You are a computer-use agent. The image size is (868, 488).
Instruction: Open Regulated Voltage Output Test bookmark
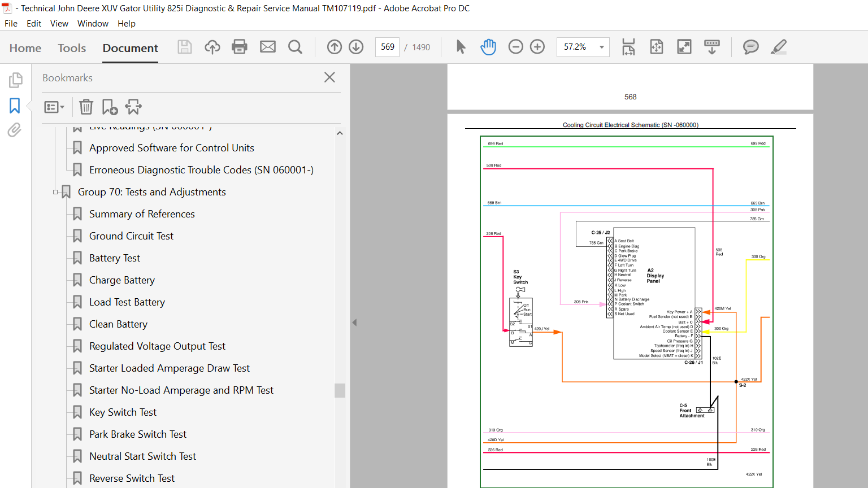[157, 346]
